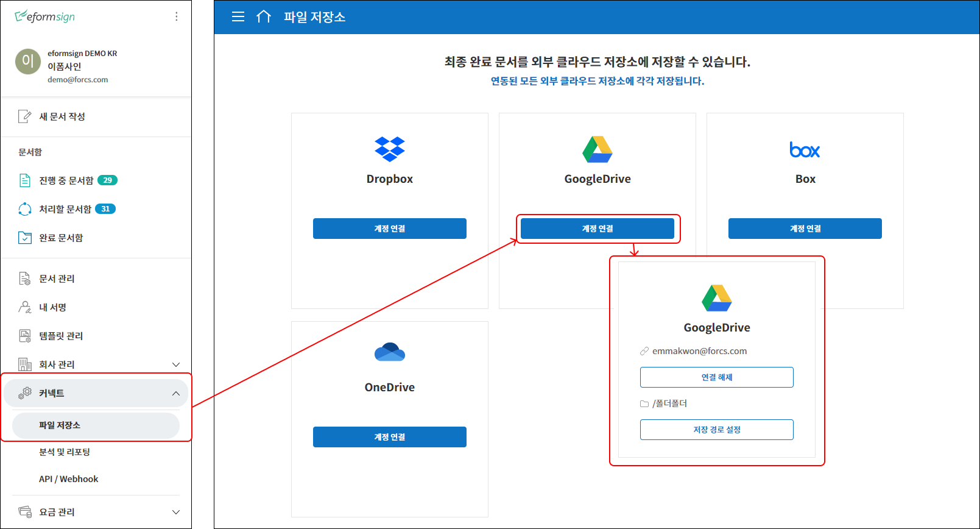
Task: Connect OneDrive account with 계정 연결
Action: point(390,437)
